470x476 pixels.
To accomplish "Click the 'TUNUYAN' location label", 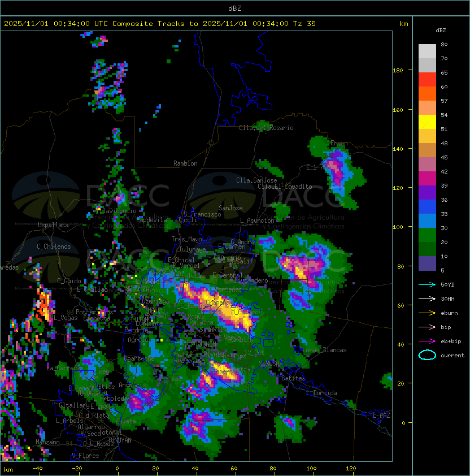I will 120,440.
